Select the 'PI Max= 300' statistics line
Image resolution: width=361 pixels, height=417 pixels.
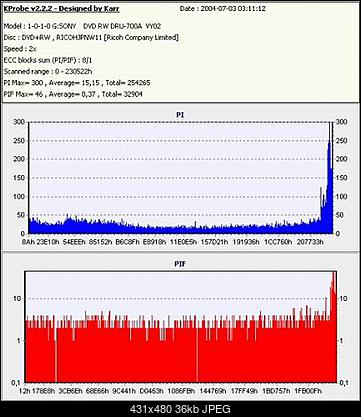77,82
